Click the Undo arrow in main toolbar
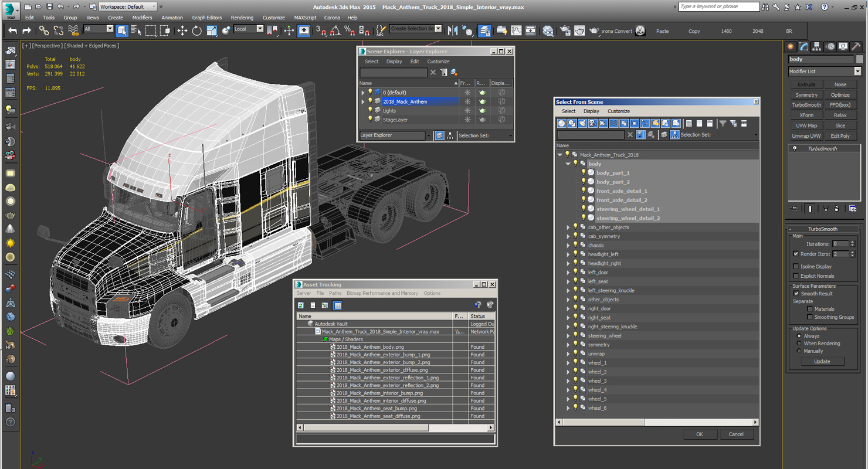 point(12,31)
